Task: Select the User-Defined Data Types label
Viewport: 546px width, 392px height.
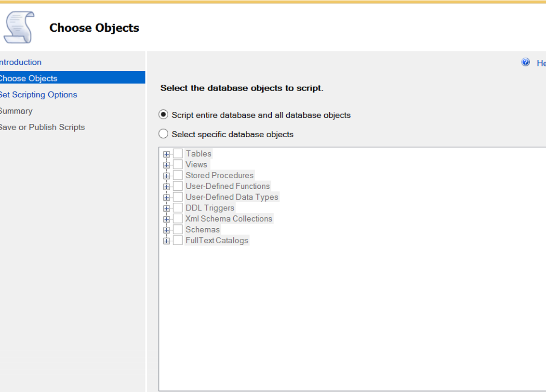Action: click(232, 197)
